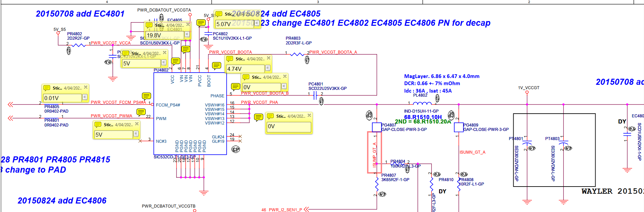Click text field of 0V note beside PHASE
644x212 pixels.
pos(262,87)
